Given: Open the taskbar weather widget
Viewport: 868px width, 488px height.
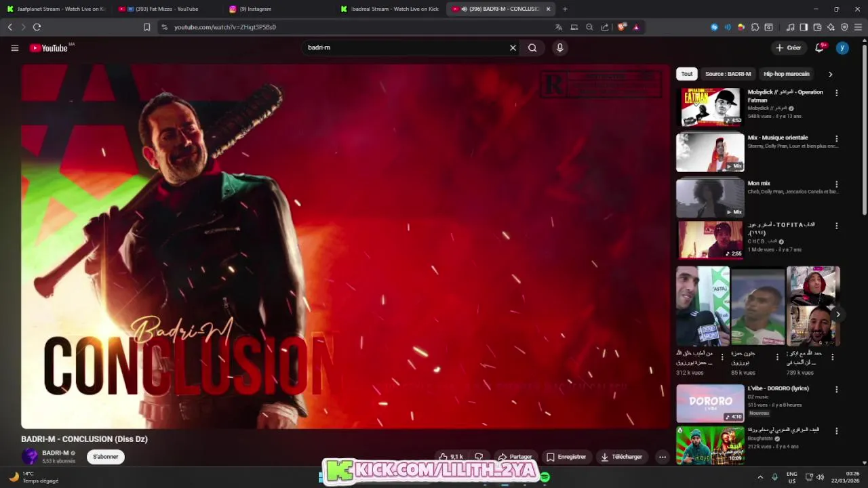Looking at the screenshot, I should click(x=34, y=477).
